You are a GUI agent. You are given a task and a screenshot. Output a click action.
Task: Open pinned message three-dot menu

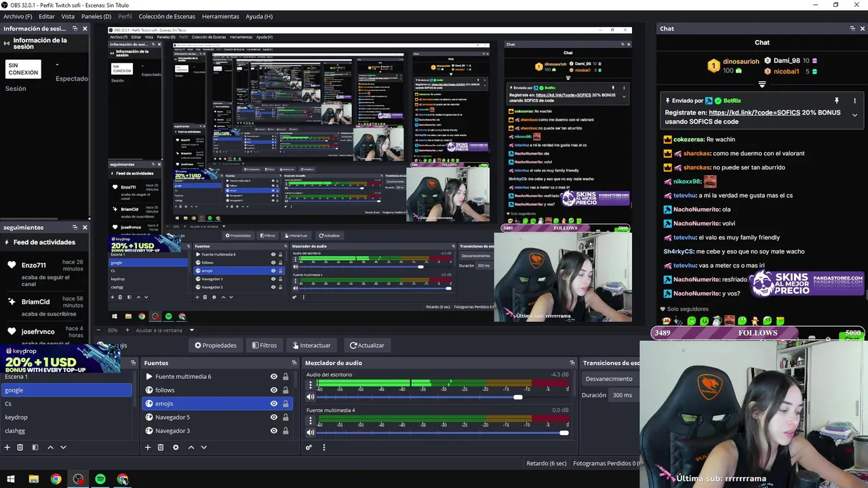coord(854,100)
